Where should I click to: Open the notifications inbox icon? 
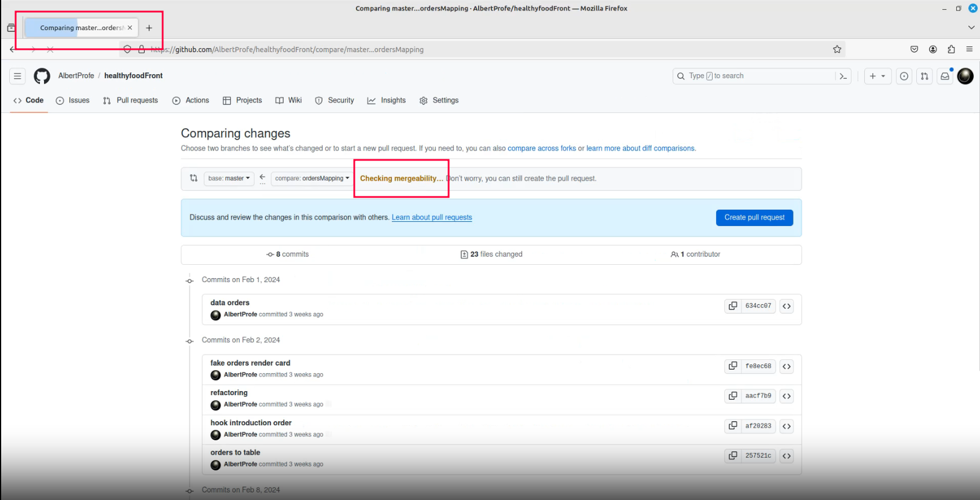point(945,76)
